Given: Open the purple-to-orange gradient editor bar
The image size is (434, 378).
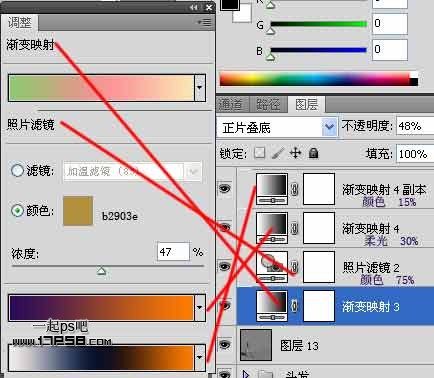Looking at the screenshot, I should 101,308.
